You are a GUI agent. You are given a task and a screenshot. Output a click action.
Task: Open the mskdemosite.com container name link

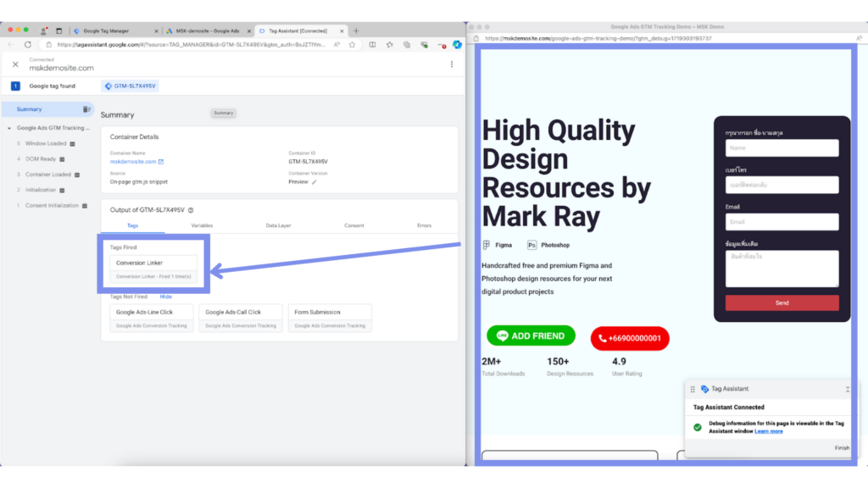(x=136, y=162)
